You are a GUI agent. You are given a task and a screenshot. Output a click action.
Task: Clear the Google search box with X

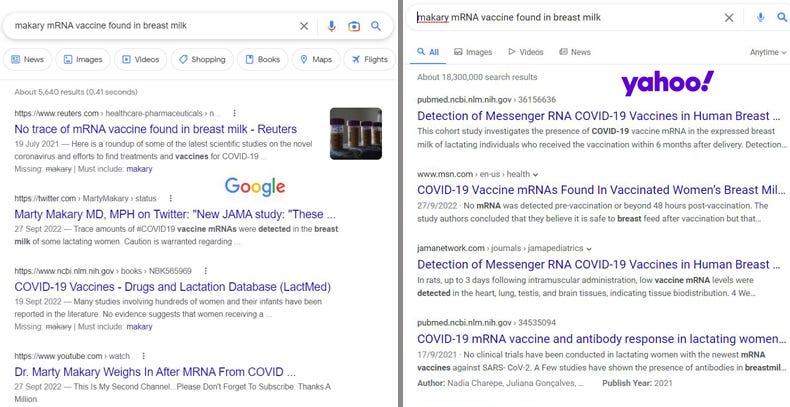(x=304, y=26)
